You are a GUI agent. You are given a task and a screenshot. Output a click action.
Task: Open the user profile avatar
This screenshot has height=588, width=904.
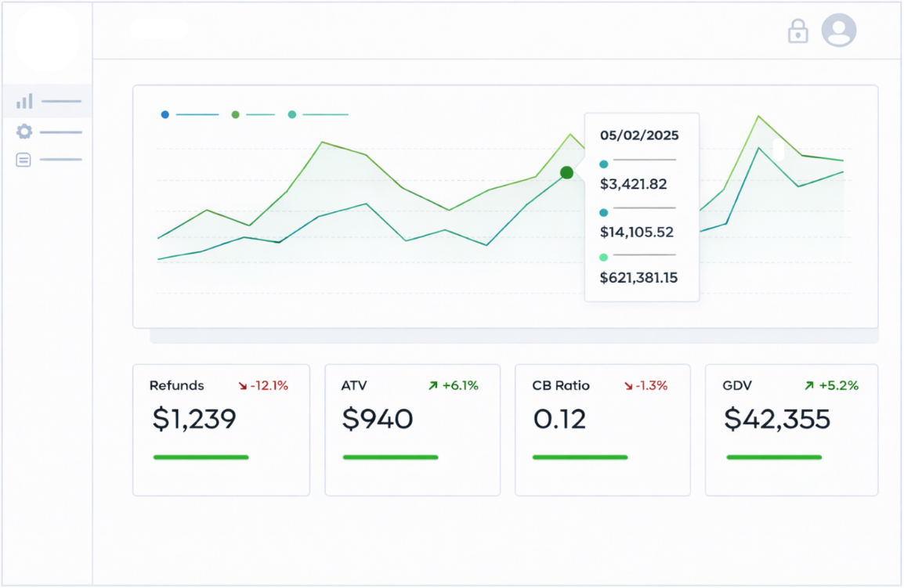coord(838,31)
